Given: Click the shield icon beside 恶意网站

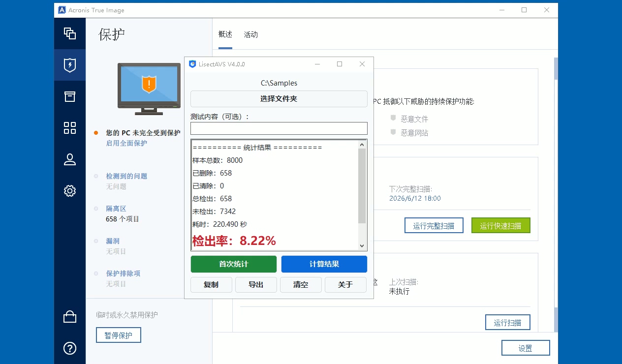Looking at the screenshot, I should 393,132.
